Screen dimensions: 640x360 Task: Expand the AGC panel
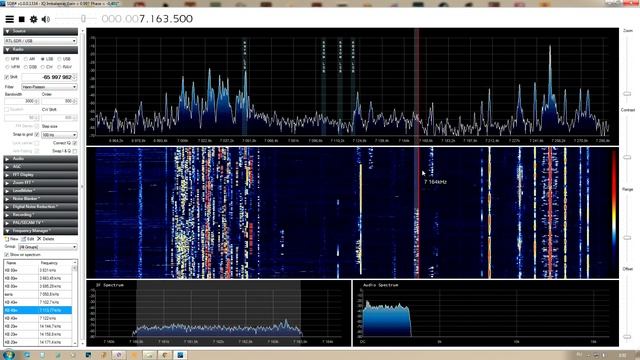point(40,167)
